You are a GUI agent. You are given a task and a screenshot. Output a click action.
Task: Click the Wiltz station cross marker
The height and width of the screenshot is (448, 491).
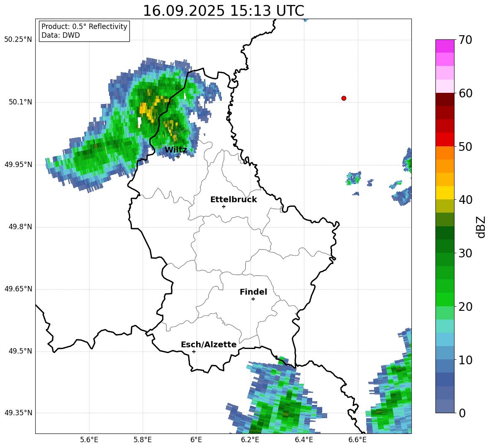point(178,157)
